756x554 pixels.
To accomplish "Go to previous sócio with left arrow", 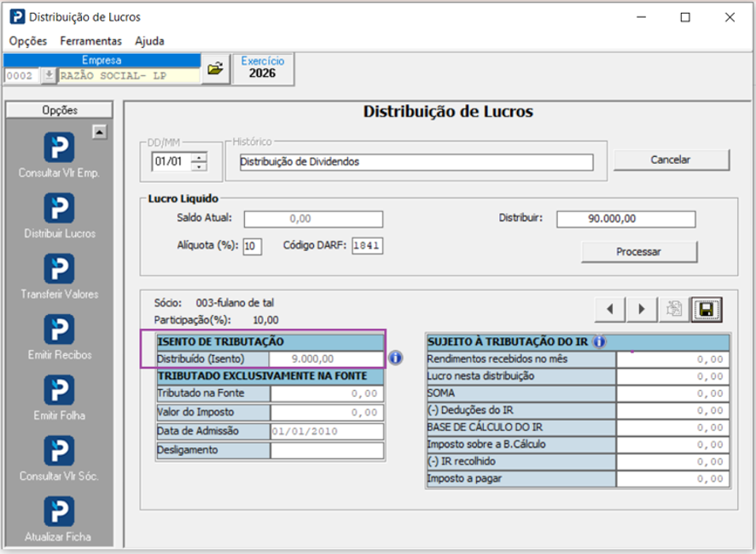I will pos(610,309).
